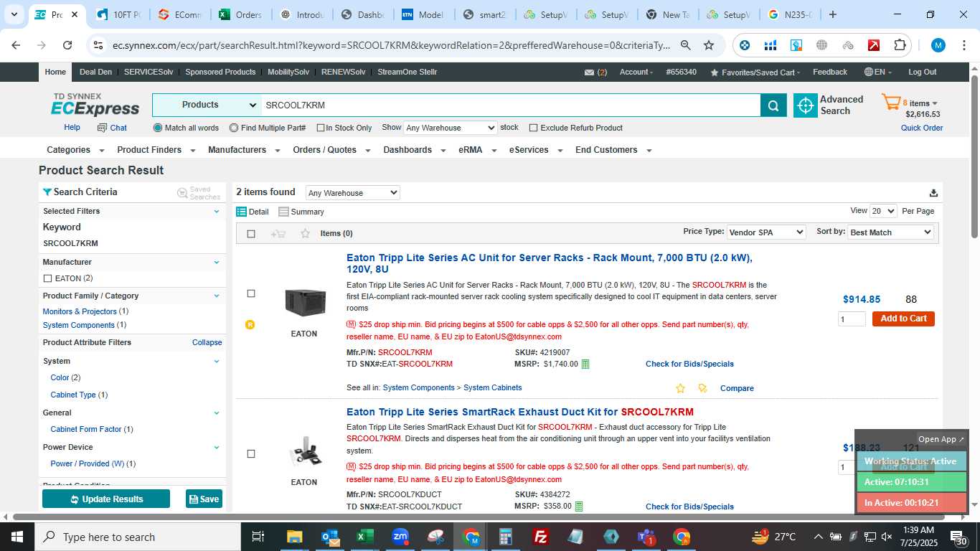The image size is (980, 551).
Task: Open the Product Finders menu
Action: coord(156,150)
